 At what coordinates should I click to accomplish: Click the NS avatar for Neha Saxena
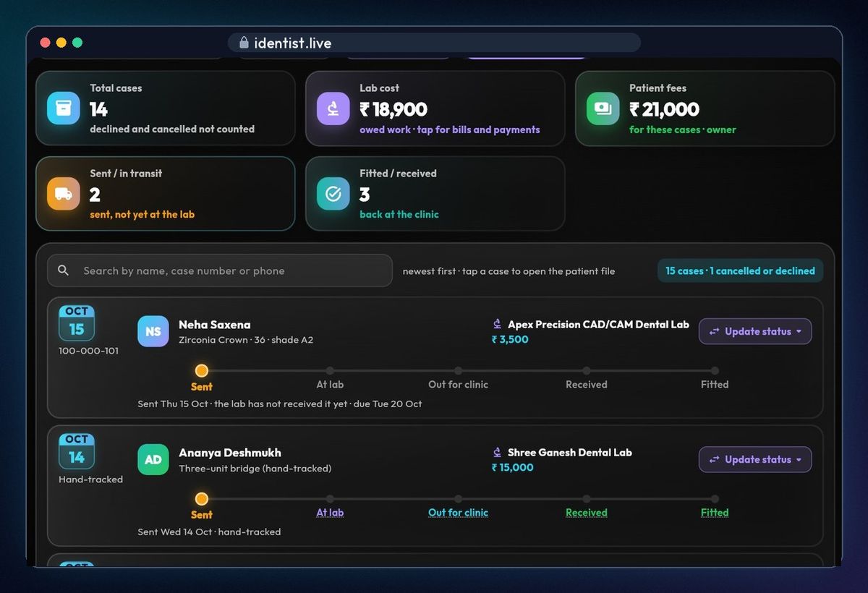[153, 331]
